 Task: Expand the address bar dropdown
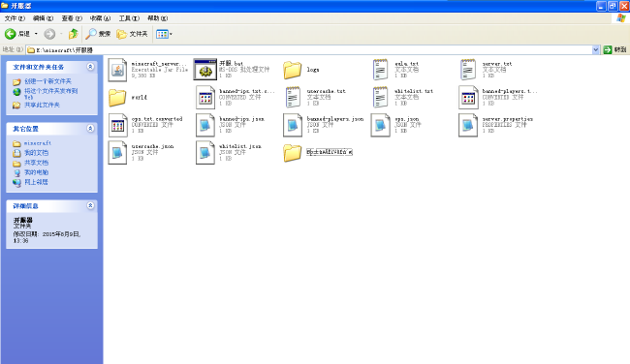596,49
